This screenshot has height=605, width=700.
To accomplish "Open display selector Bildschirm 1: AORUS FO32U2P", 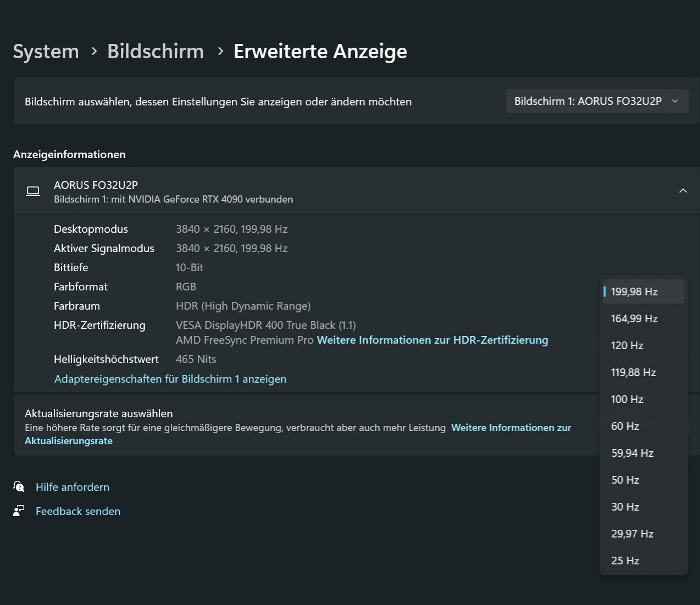I will click(597, 101).
